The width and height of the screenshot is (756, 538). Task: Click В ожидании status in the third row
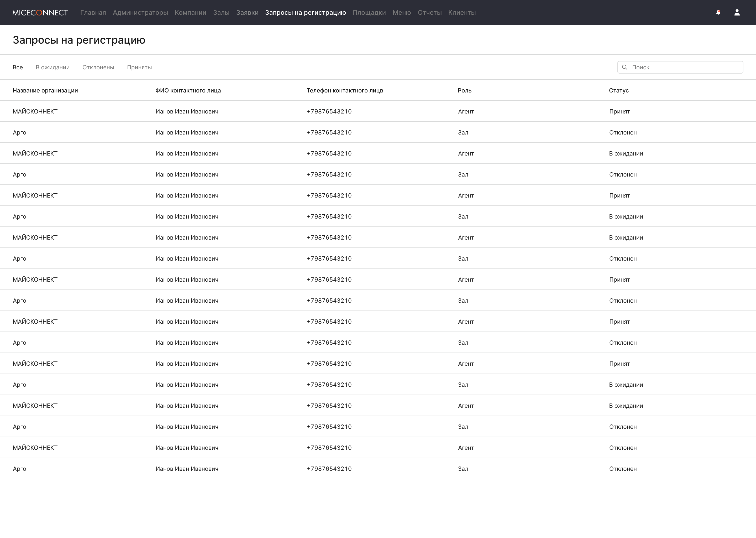pos(626,154)
